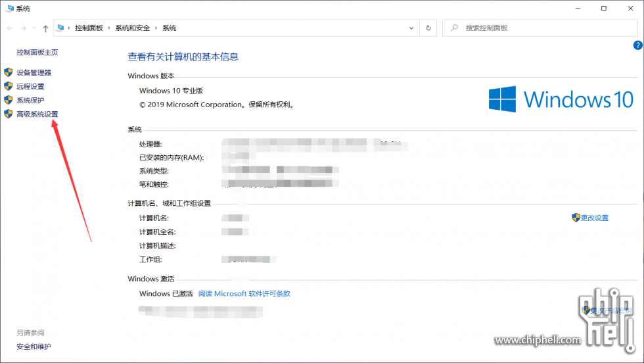
Task: Click 更改设置 link
Action: coord(595,218)
